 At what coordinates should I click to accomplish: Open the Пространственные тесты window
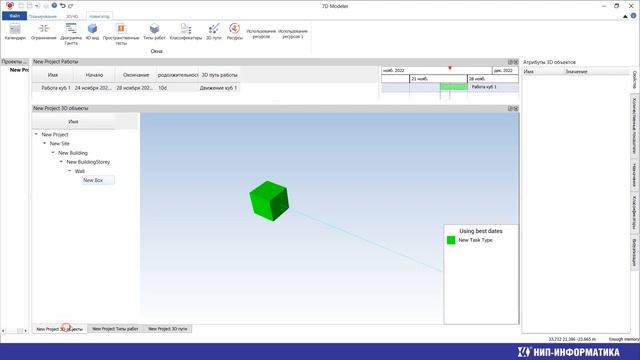point(121,33)
